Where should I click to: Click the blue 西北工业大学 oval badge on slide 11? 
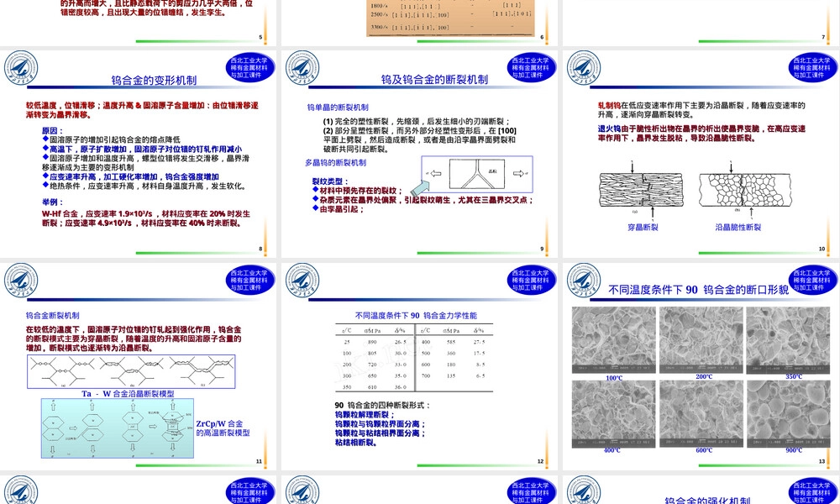[249, 280]
